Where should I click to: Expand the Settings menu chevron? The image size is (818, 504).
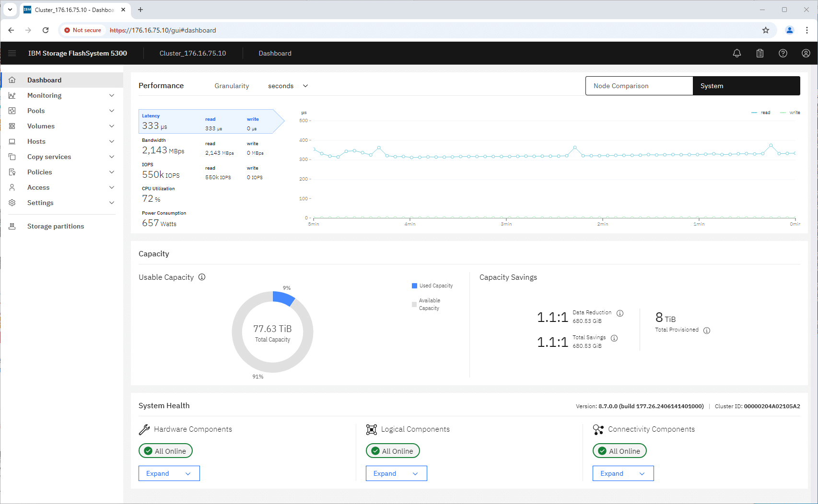click(x=112, y=203)
